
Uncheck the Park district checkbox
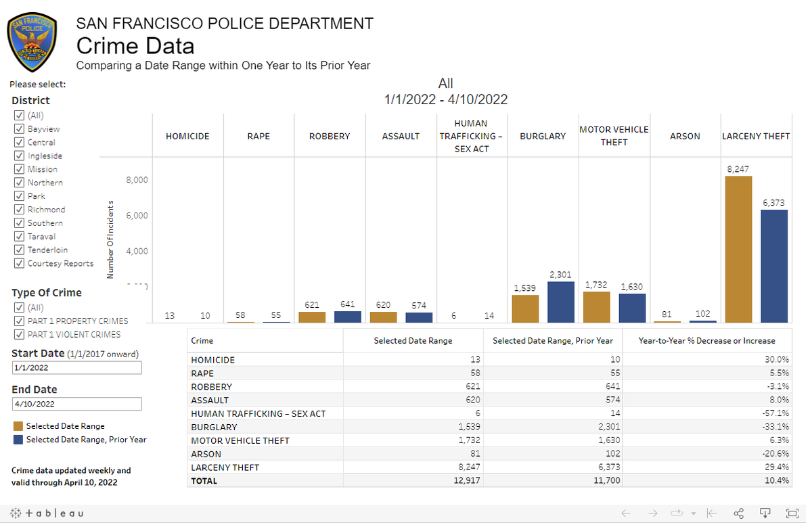click(x=19, y=196)
